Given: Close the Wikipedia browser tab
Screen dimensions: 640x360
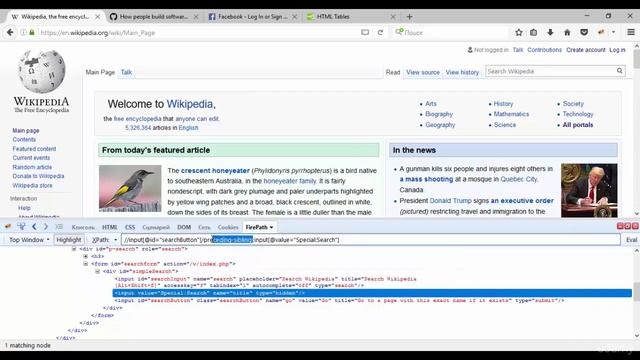Looking at the screenshot, I should click(x=98, y=17).
